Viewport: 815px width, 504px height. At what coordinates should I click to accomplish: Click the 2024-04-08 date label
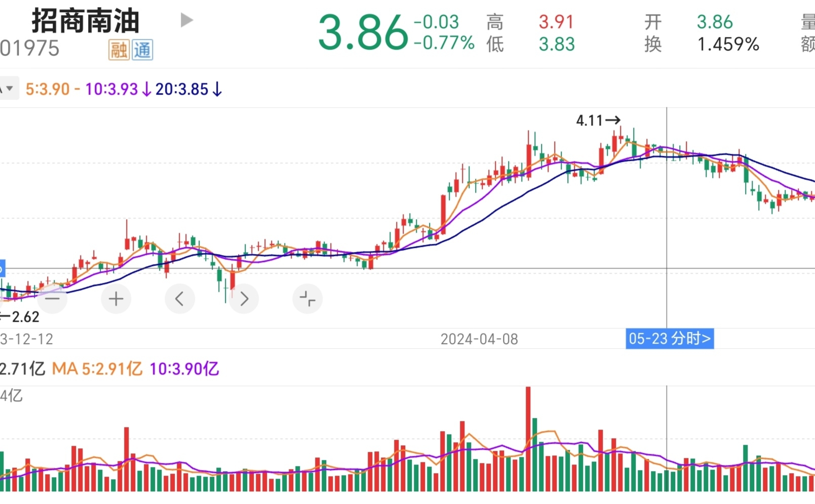[x=479, y=339]
